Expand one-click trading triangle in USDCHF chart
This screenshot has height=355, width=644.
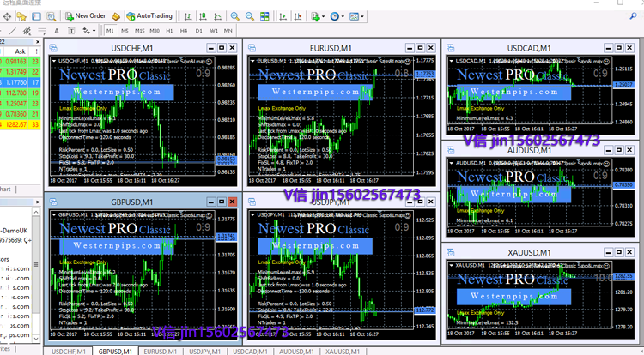point(54,61)
